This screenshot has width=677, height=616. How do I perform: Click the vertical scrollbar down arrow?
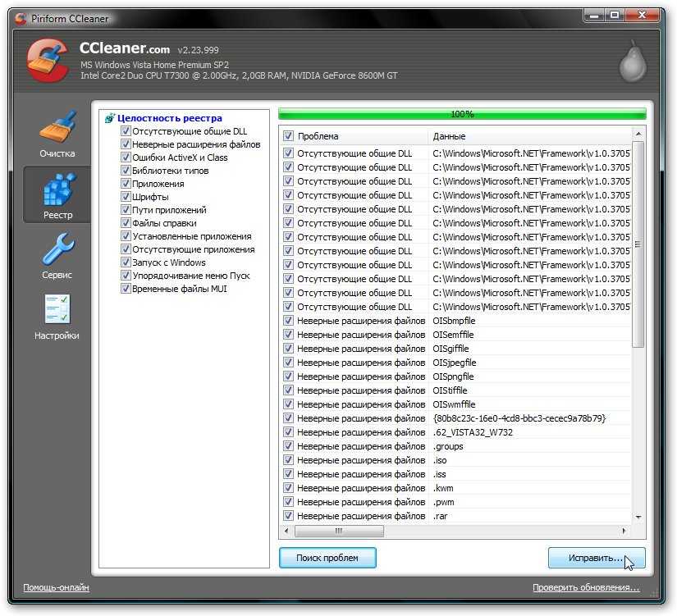[x=638, y=518]
